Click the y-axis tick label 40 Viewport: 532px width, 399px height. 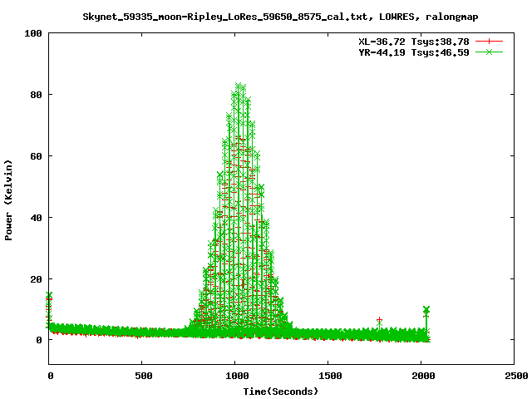36,218
